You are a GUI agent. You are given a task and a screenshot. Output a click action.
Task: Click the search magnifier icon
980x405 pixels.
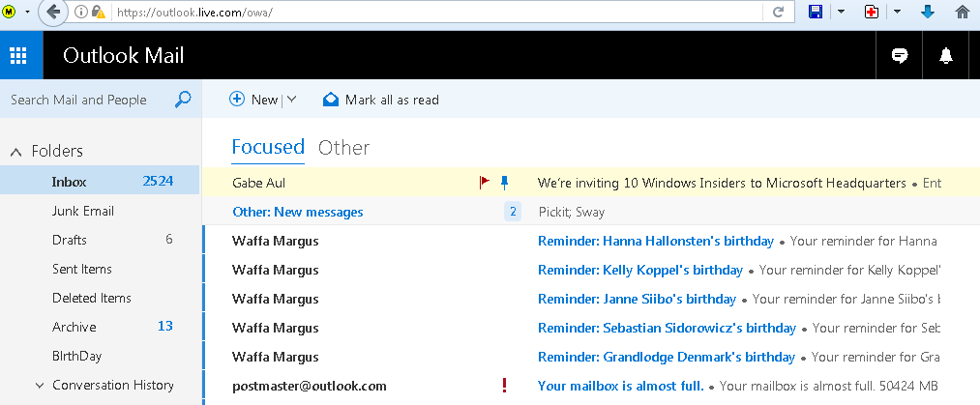[x=183, y=100]
